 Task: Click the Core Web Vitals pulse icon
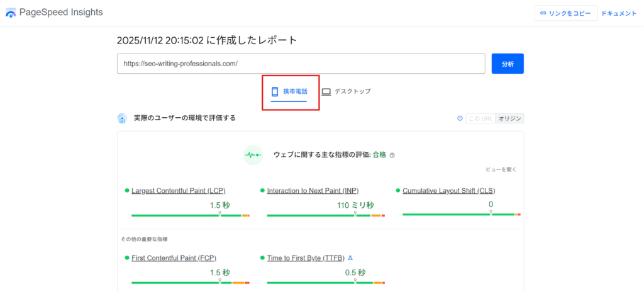253,155
